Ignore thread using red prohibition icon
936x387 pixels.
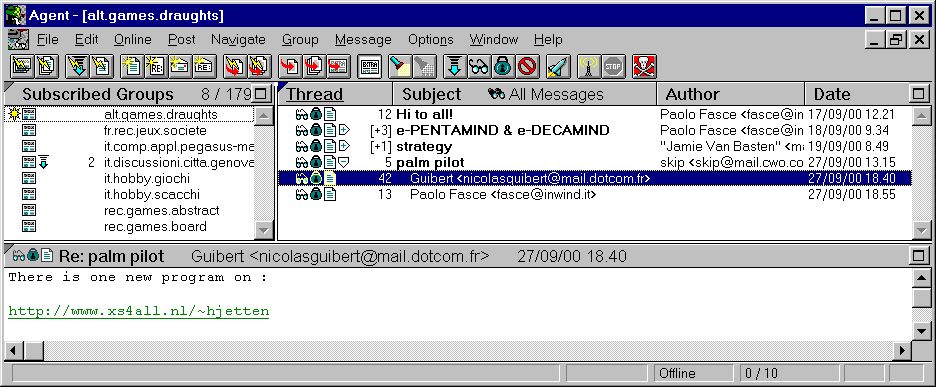[526, 66]
